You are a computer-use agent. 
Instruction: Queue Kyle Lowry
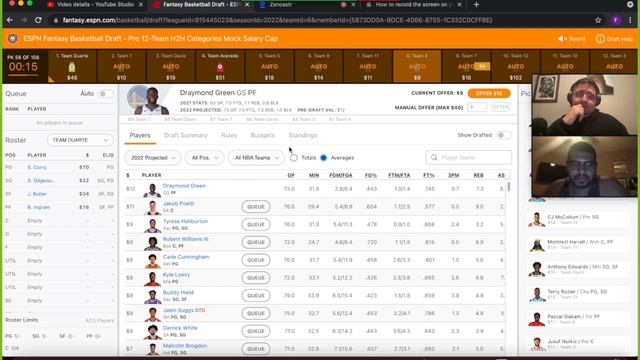click(256, 278)
